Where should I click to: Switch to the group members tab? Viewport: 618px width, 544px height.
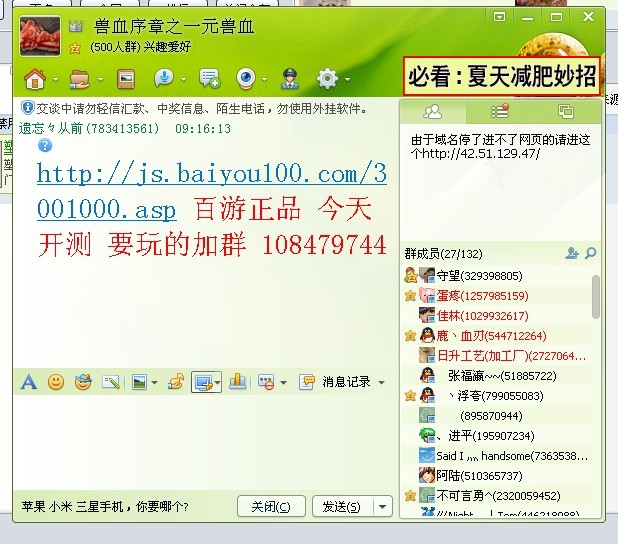tap(432, 111)
